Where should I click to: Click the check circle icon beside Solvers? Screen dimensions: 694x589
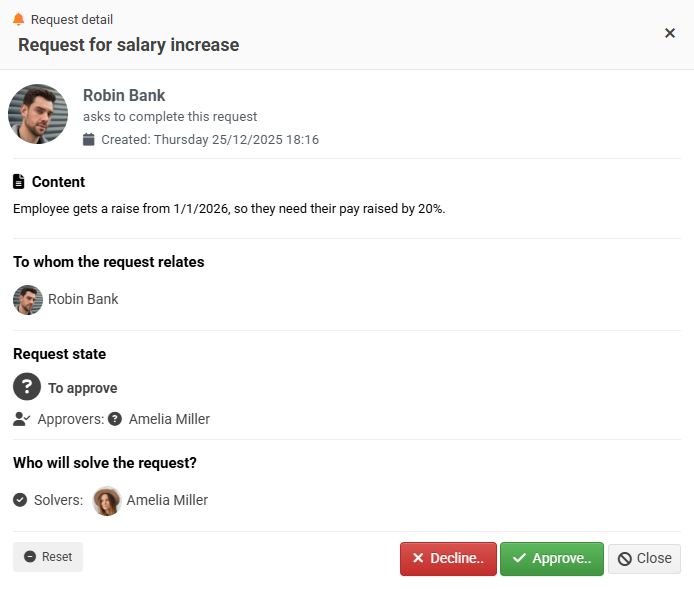click(20, 500)
